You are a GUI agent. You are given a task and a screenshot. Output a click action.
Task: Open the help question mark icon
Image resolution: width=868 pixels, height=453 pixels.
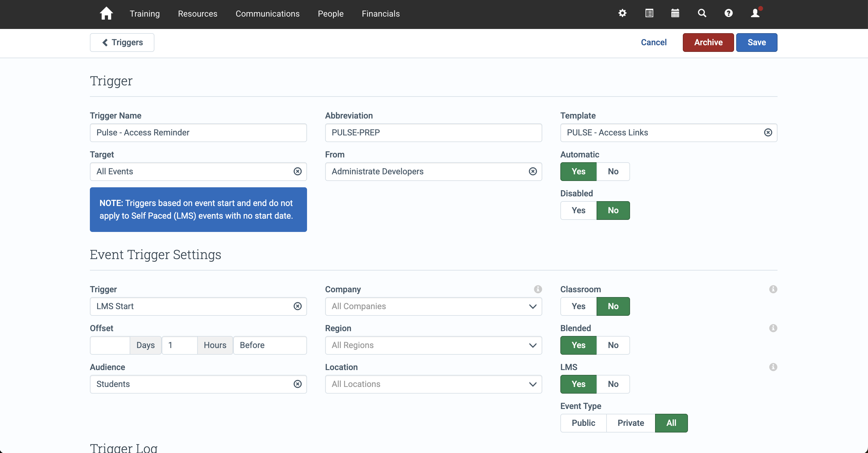(x=728, y=13)
